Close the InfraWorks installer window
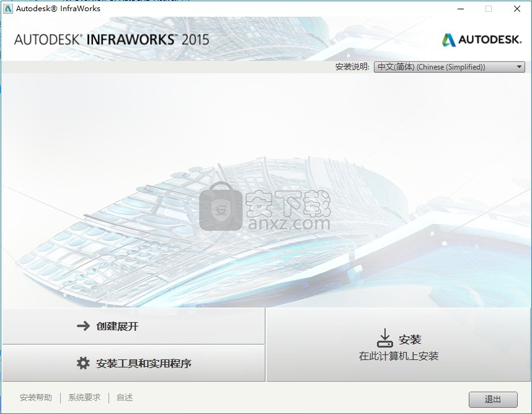Viewport: 532px width, 414px height. pos(517,9)
